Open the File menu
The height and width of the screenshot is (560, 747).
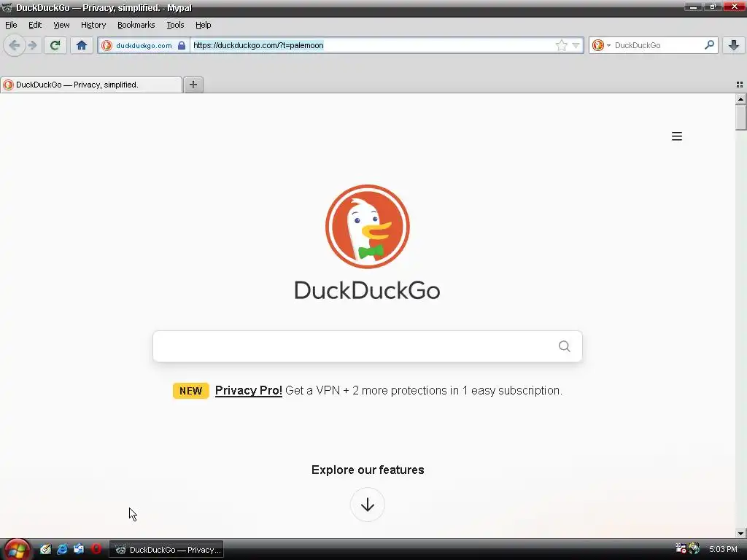tap(11, 25)
